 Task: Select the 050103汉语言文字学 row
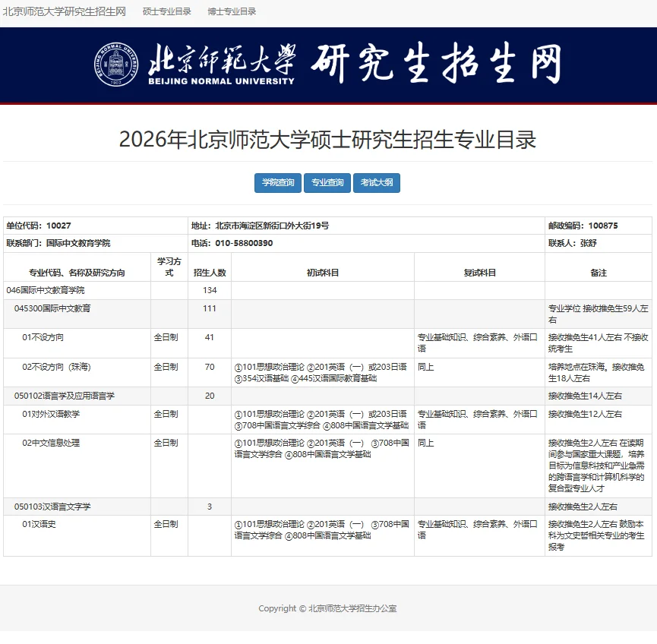tap(327, 507)
